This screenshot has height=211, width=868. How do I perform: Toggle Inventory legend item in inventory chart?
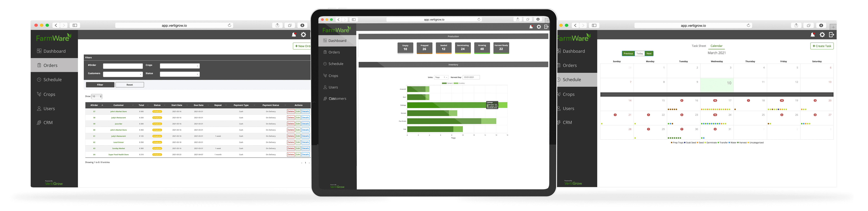click(459, 83)
